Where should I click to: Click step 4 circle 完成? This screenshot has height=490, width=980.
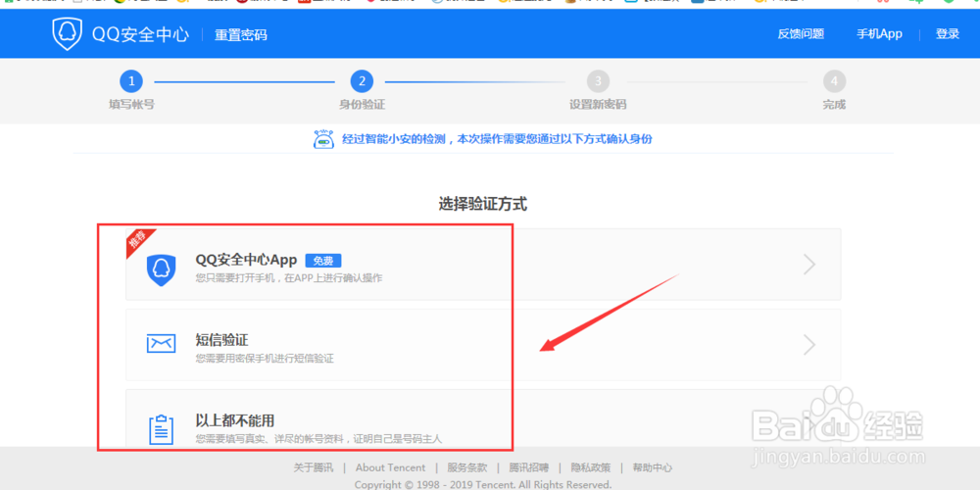[x=834, y=81]
